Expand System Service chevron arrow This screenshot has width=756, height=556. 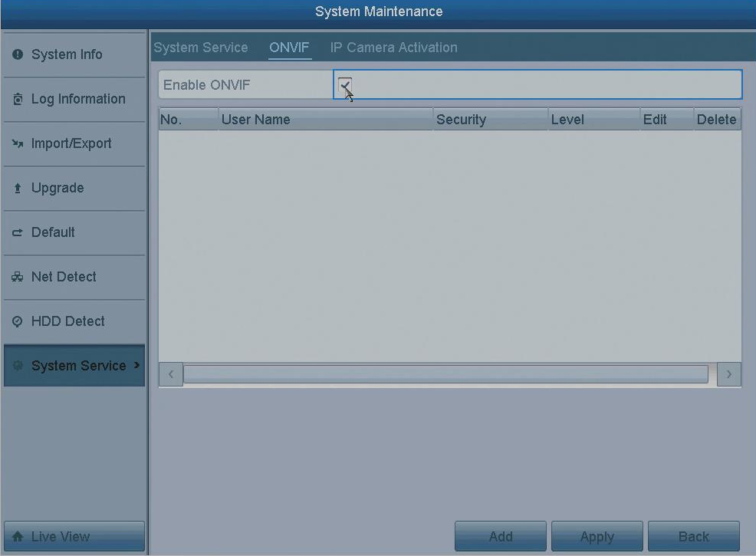[x=136, y=365]
